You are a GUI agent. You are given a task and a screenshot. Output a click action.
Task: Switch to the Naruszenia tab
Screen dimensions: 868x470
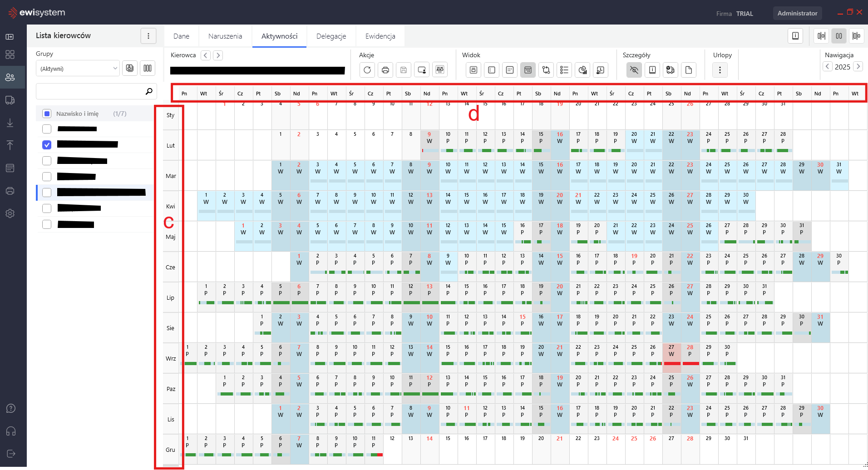(225, 36)
